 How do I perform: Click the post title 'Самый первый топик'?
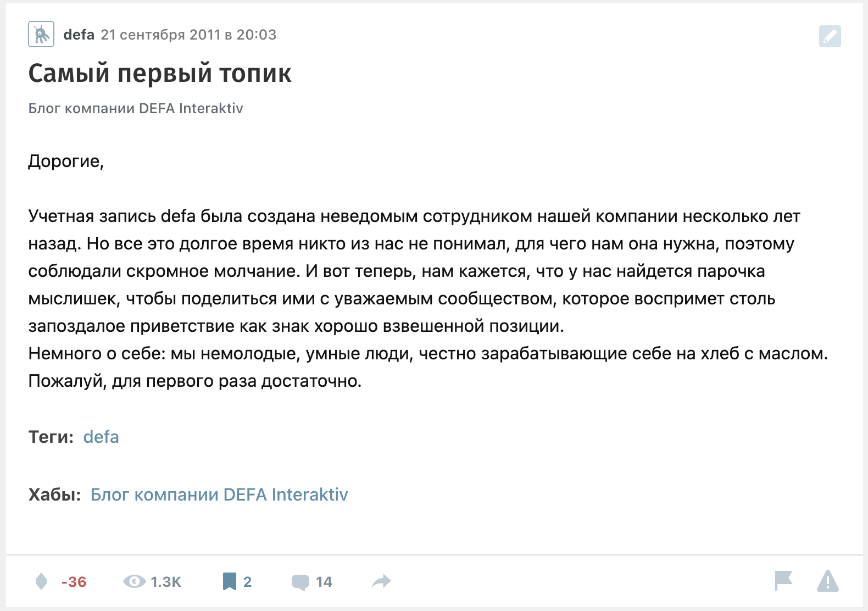click(x=160, y=73)
